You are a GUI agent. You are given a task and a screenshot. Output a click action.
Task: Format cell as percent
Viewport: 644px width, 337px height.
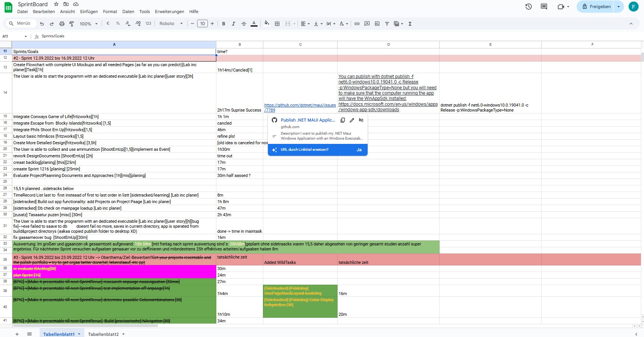(118, 23)
